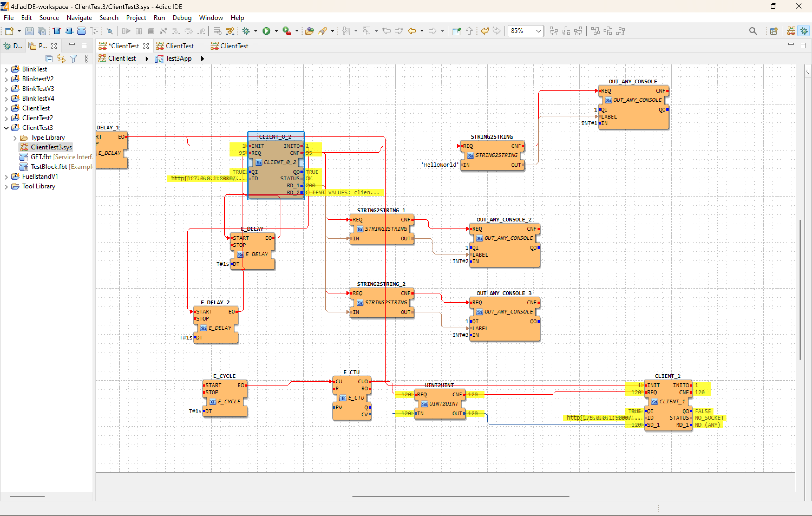Open the 85% zoom combo box

539,31
